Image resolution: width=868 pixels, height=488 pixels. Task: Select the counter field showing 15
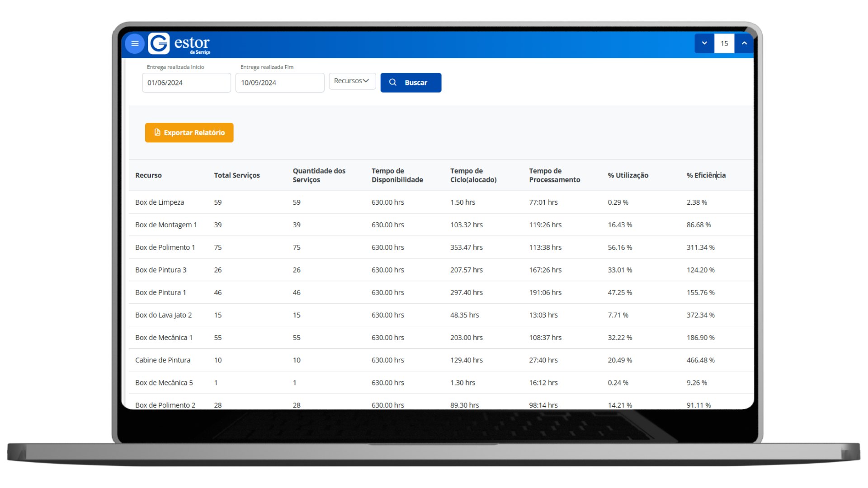coord(724,43)
